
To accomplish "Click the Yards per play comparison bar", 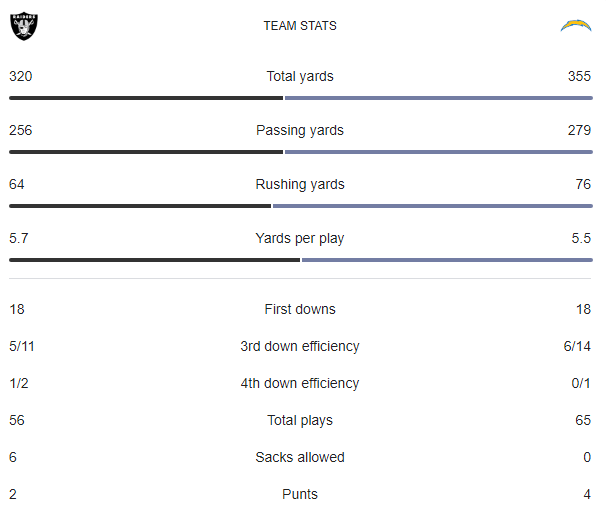I will point(300,260).
